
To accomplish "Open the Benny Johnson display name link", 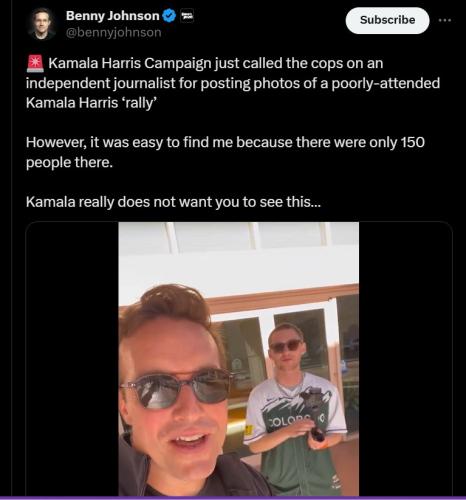I will pyautogui.click(x=113, y=16).
